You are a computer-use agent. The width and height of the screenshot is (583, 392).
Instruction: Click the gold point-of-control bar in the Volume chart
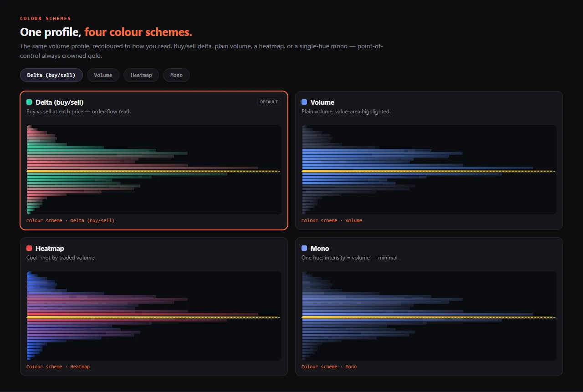tap(428, 171)
